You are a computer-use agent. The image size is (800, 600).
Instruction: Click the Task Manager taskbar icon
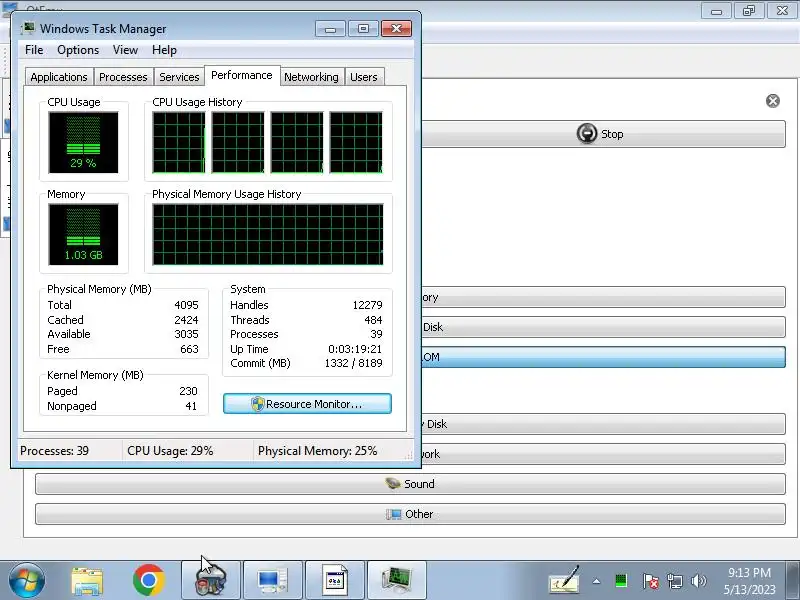396,580
